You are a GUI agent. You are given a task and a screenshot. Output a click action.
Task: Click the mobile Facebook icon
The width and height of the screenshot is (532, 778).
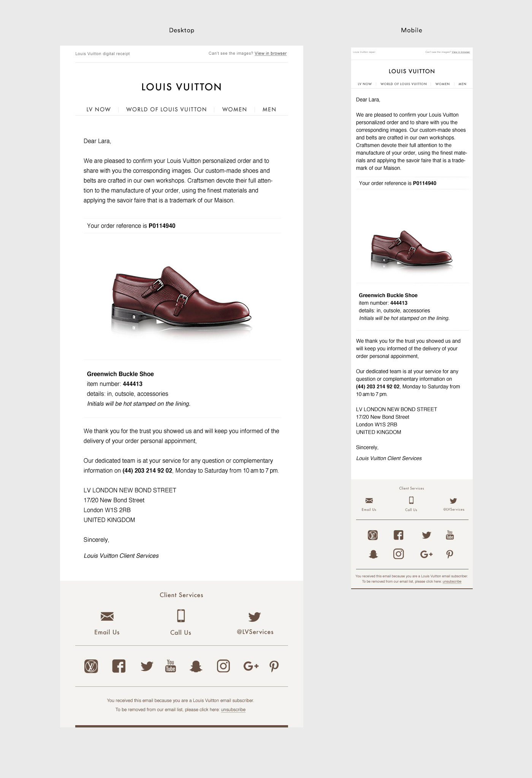pyautogui.click(x=398, y=535)
